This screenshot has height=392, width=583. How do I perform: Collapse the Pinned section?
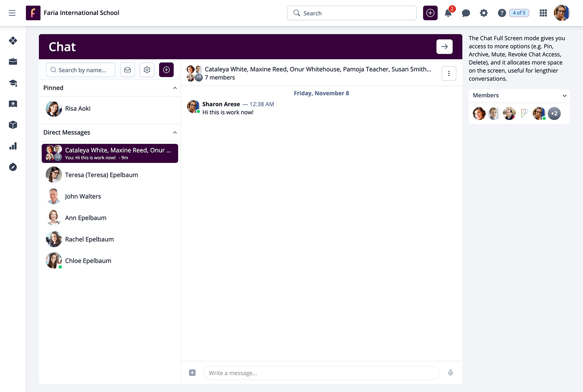click(175, 88)
